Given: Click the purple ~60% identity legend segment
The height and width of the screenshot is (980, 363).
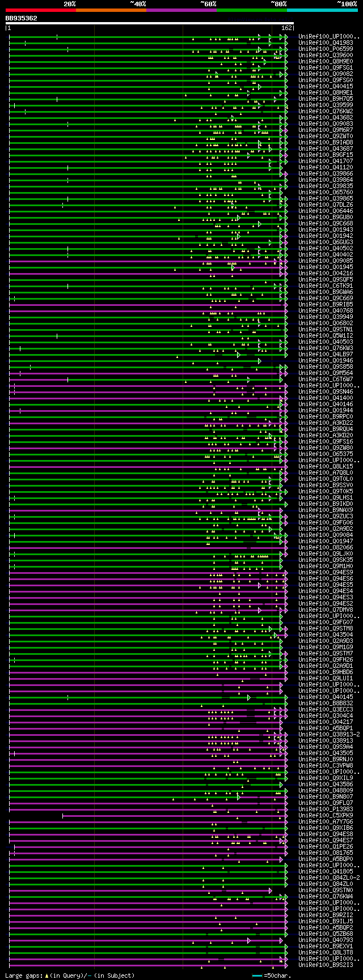Looking at the screenshot, I should click(181, 10).
